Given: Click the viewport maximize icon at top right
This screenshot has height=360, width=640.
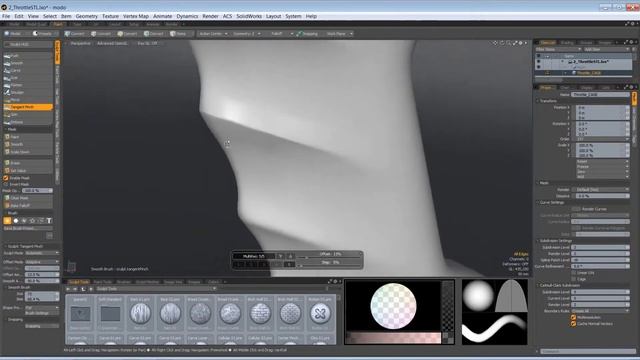Looking at the screenshot, I should (515, 43).
